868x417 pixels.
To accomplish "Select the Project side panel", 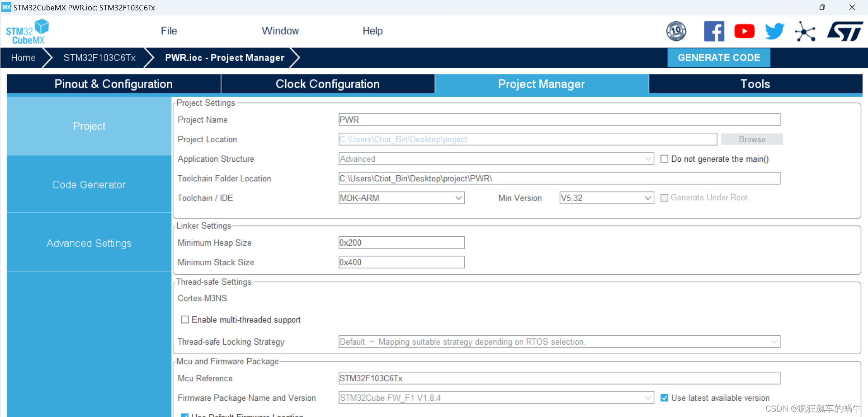I will tap(89, 126).
